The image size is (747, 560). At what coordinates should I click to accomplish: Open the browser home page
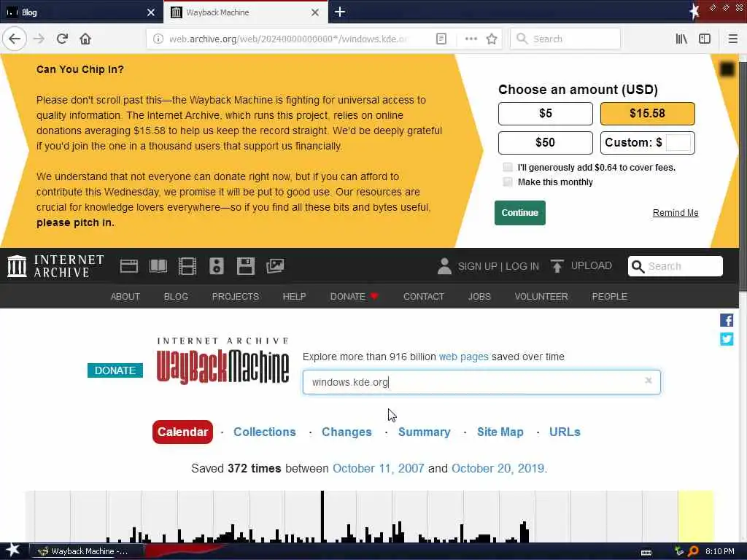click(x=85, y=39)
